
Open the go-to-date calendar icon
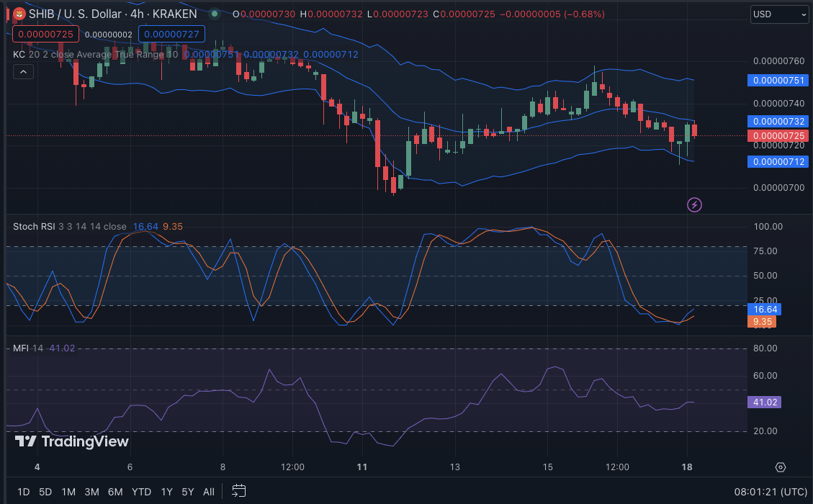(238, 490)
